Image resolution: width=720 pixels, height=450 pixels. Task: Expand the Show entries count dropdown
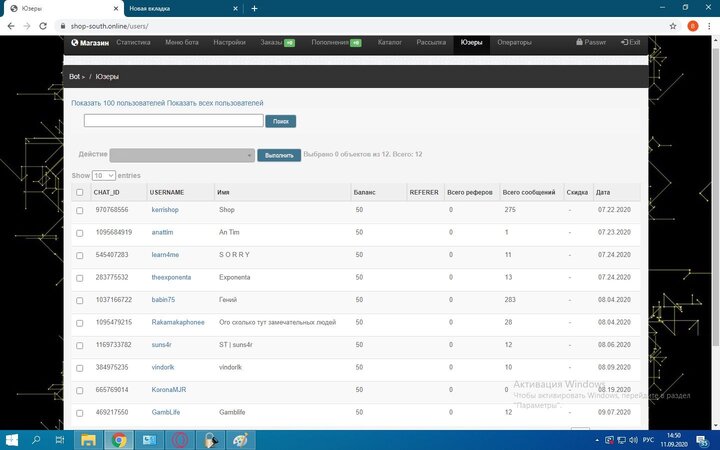point(104,175)
